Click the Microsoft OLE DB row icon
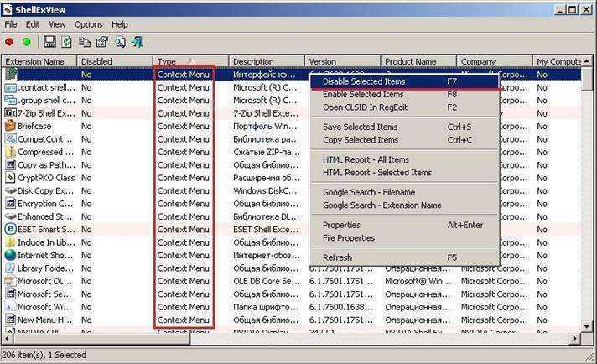 coord(11,281)
